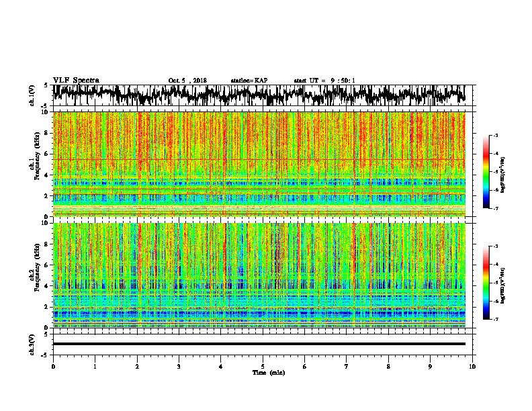This screenshot has height=411, width=532.
Task: Click the "ch.3(V)" axis label
Action: click(32, 345)
